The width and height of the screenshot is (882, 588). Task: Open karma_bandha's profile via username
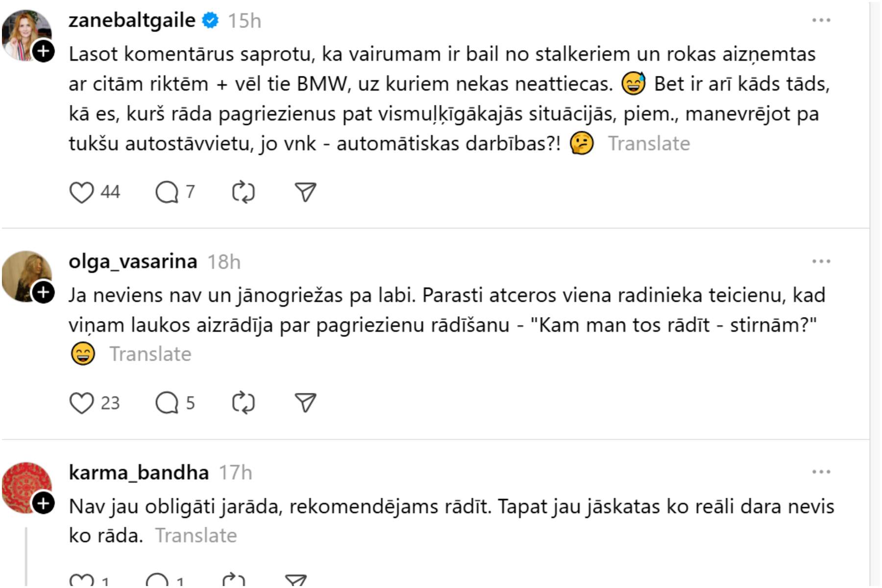click(139, 473)
